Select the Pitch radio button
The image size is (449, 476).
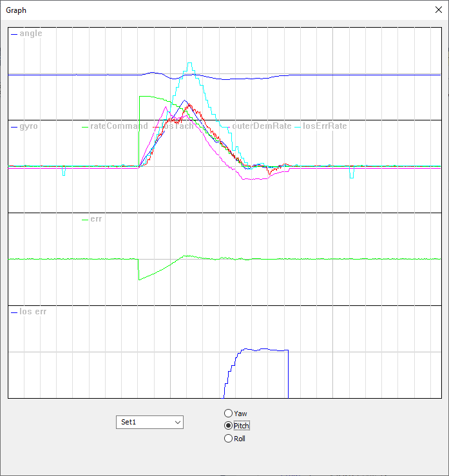pos(228,426)
